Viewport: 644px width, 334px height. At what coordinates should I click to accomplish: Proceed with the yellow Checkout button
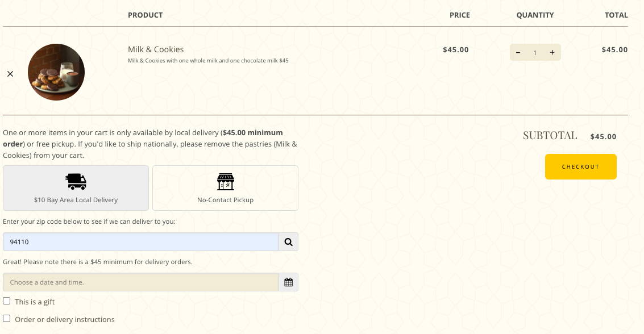[580, 166]
